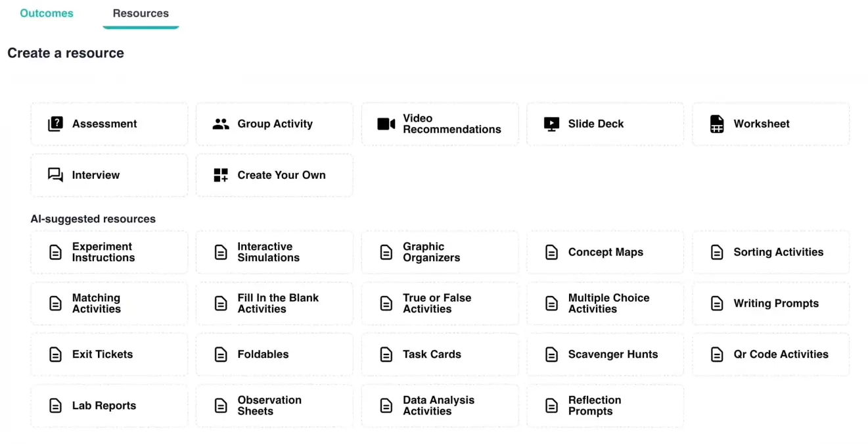Switch to the Outcomes tab
The height and width of the screenshot is (444, 868).
[46, 13]
